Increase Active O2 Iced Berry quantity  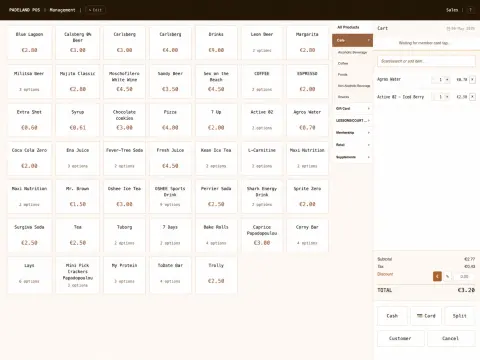point(447,97)
